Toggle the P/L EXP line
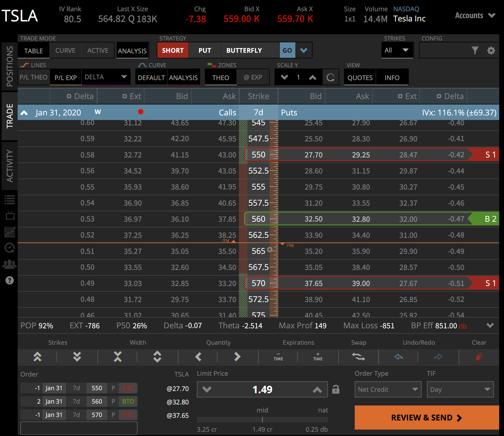504x436 pixels. pos(66,77)
